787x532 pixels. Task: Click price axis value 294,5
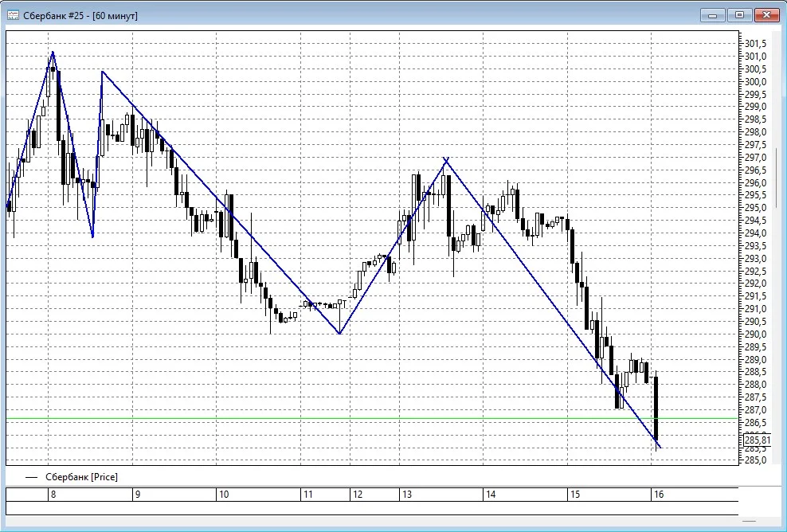(755, 221)
